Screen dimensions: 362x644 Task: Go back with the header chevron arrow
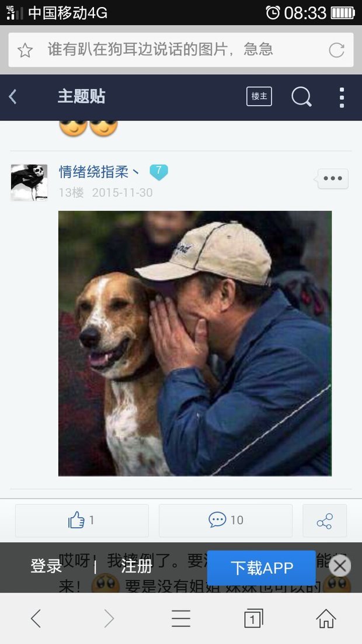tap(13, 97)
